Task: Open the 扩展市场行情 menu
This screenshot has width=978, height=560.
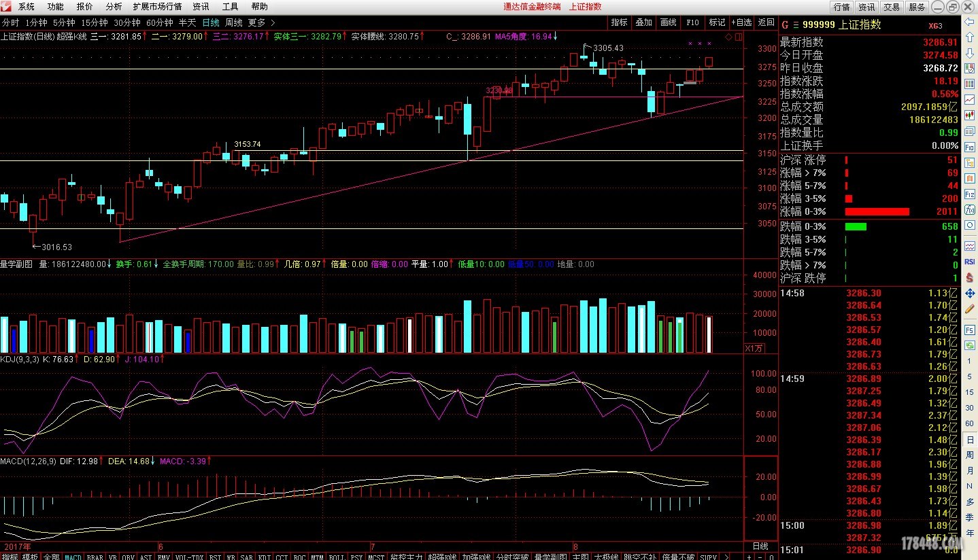Action: [x=157, y=7]
